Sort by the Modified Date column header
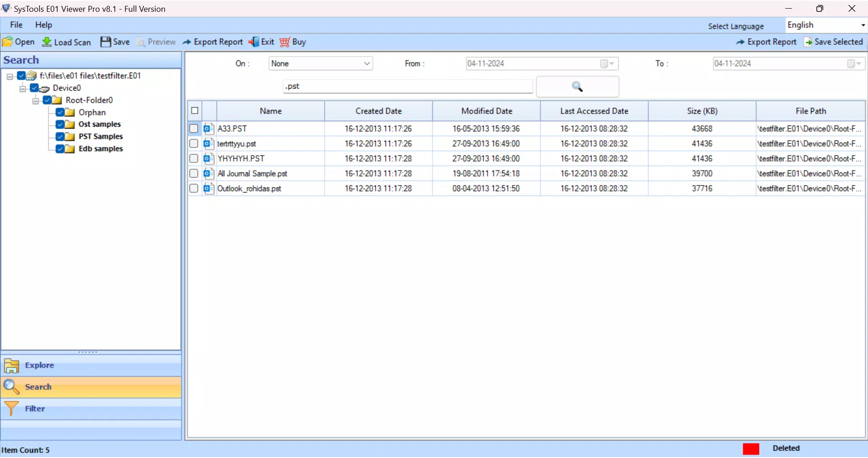Image resolution: width=868 pixels, height=458 pixels. [x=487, y=111]
